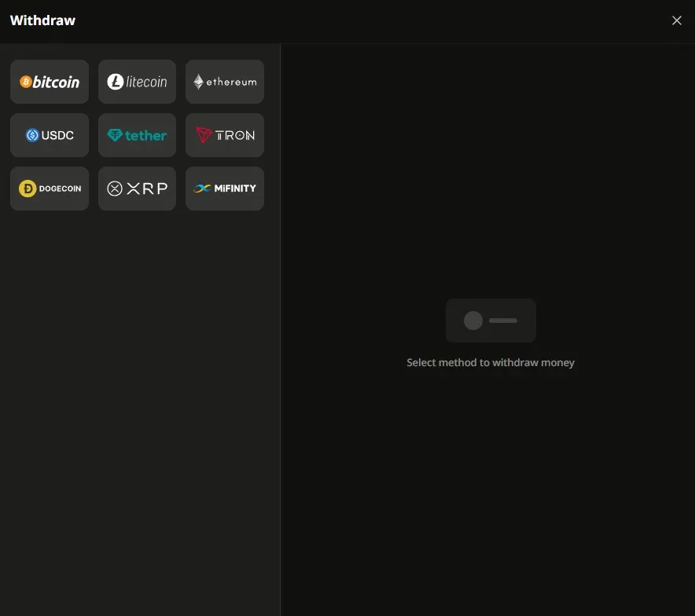The height and width of the screenshot is (616, 695).
Task: Select the MiFinity withdrawal option
Action: point(225,189)
